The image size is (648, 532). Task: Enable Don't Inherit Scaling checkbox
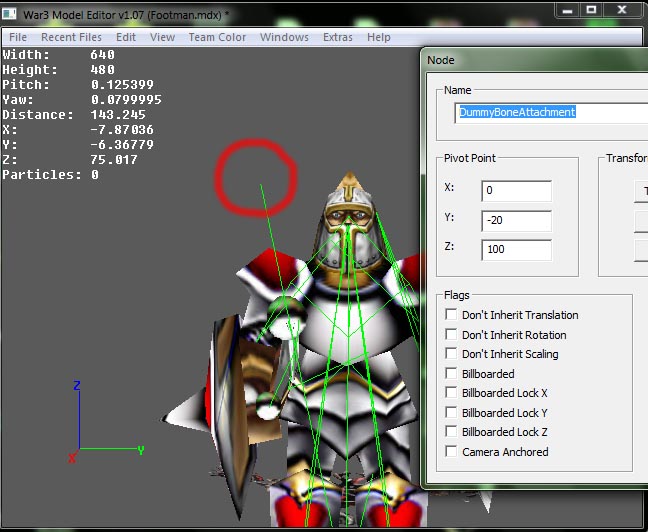click(x=451, y=354)
